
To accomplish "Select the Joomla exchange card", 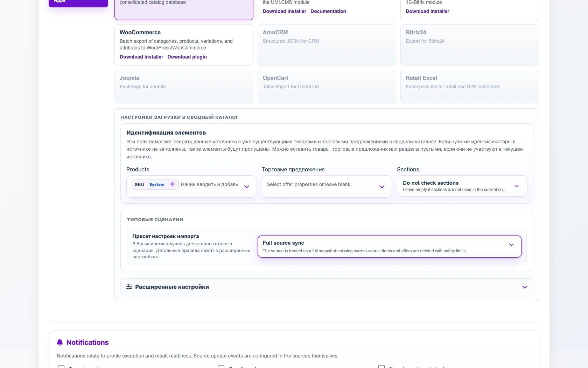I will pos(184,87).
